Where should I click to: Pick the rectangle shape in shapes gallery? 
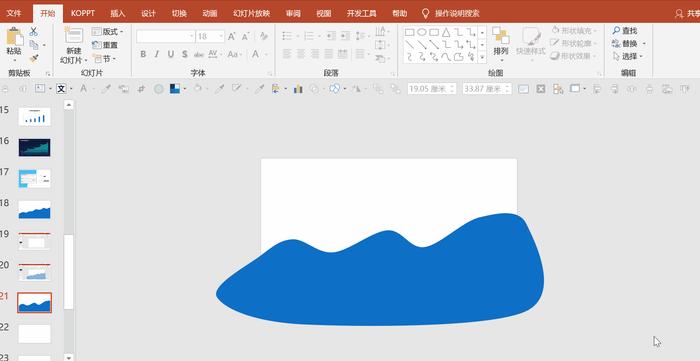(x=409, y=32)
